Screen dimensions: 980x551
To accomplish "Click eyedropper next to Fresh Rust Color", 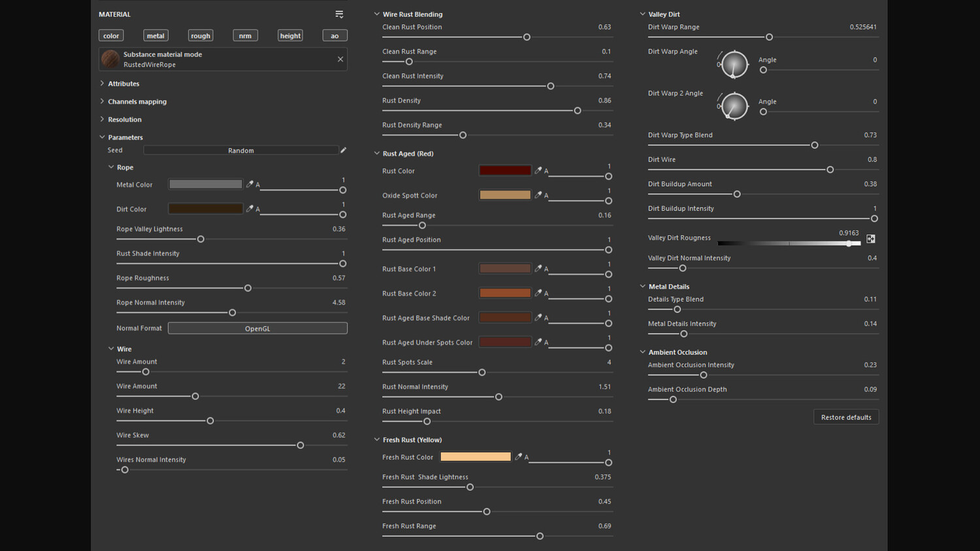I will click(519, 457).
